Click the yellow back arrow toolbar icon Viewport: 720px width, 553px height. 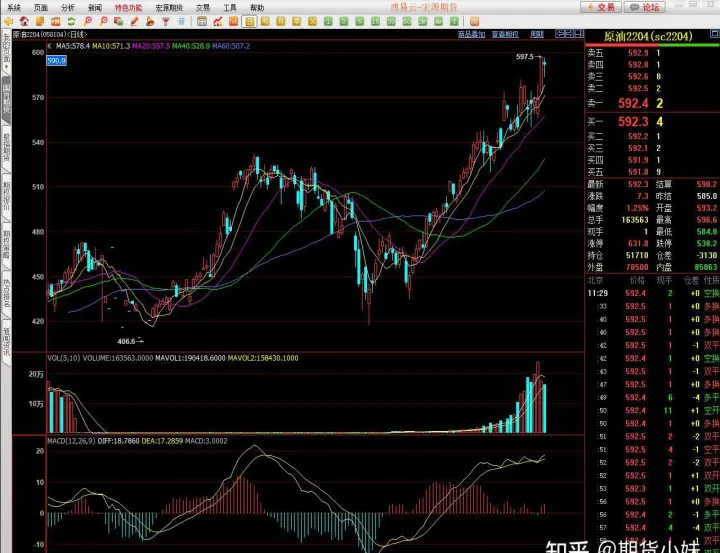[x=9, y=21]
